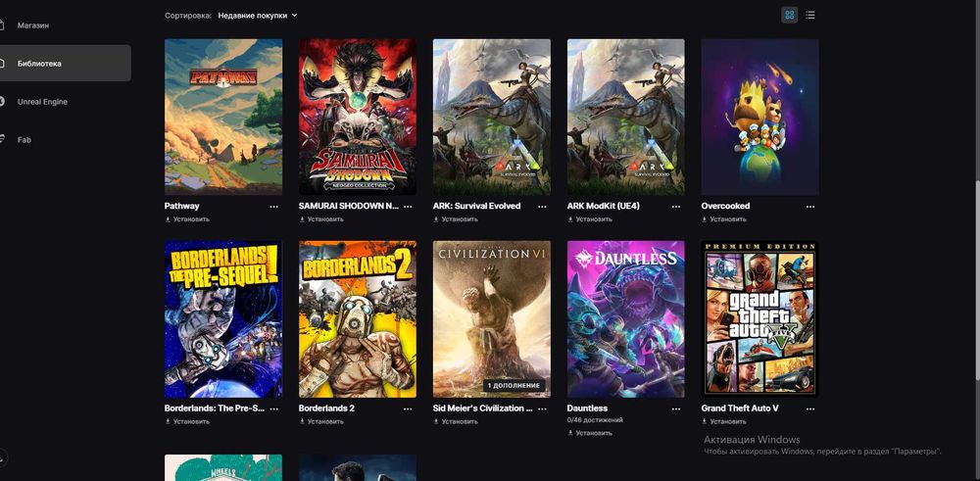Click the 'Pathway' game title text
This screenshot has height=481, width=980.
pos(182,206)
